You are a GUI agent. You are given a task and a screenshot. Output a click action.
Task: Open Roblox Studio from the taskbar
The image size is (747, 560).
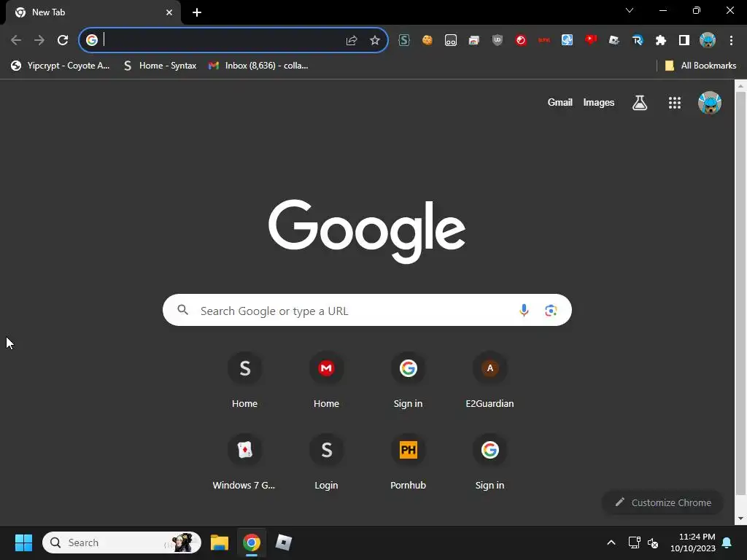pyautogui.click(x=284, y=542)
